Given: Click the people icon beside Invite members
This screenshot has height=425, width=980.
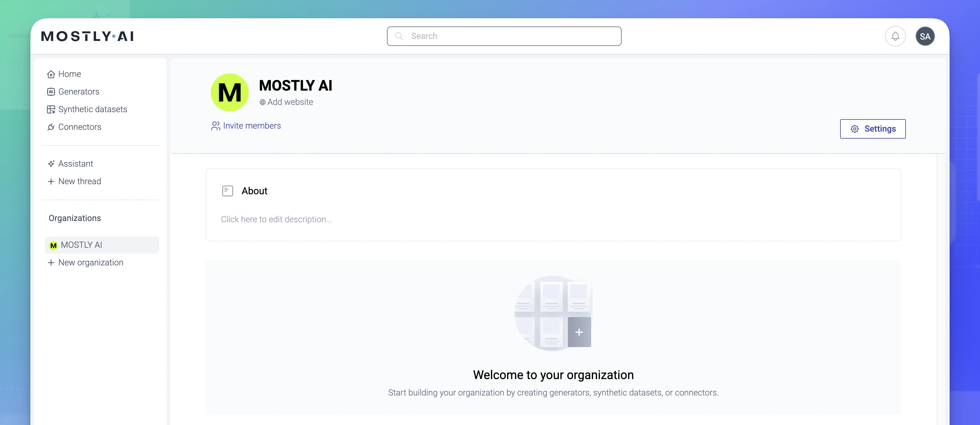Looking at the screenshot, I should pyautogui.click(x=216, y=126).
